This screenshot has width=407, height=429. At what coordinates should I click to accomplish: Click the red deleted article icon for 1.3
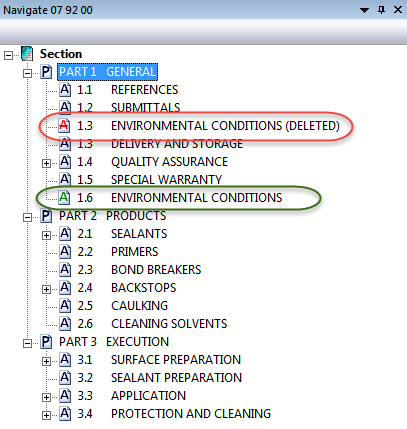(64, 126)
